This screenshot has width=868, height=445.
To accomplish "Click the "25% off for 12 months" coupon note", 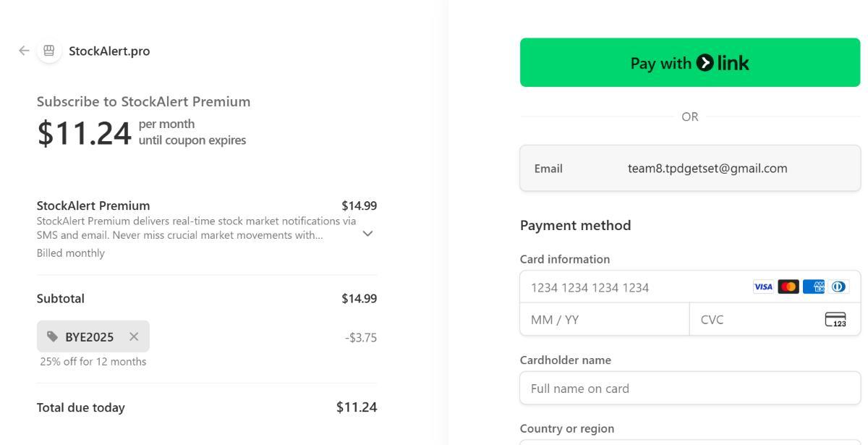I will click(93, 362).
